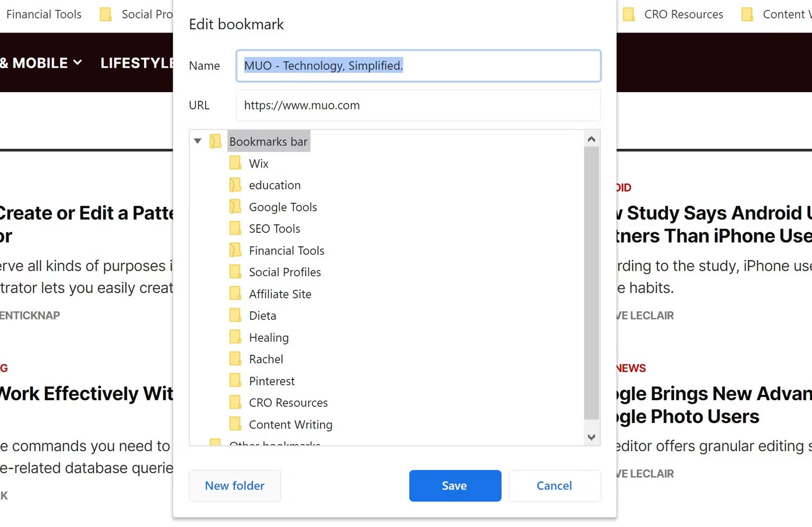Open Financial Tools in browser bookmarks bar

tap(44, 14)
